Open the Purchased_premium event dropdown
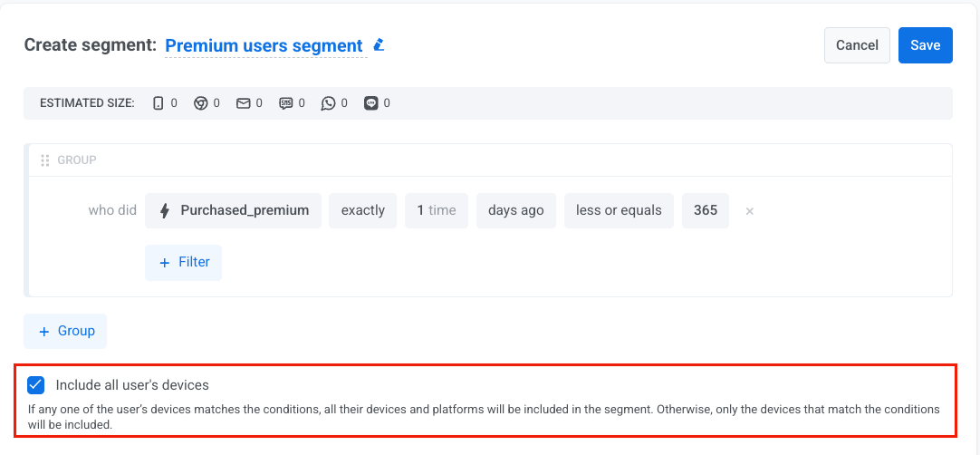Screen dimensions: 980x455 tap(234, 210)
